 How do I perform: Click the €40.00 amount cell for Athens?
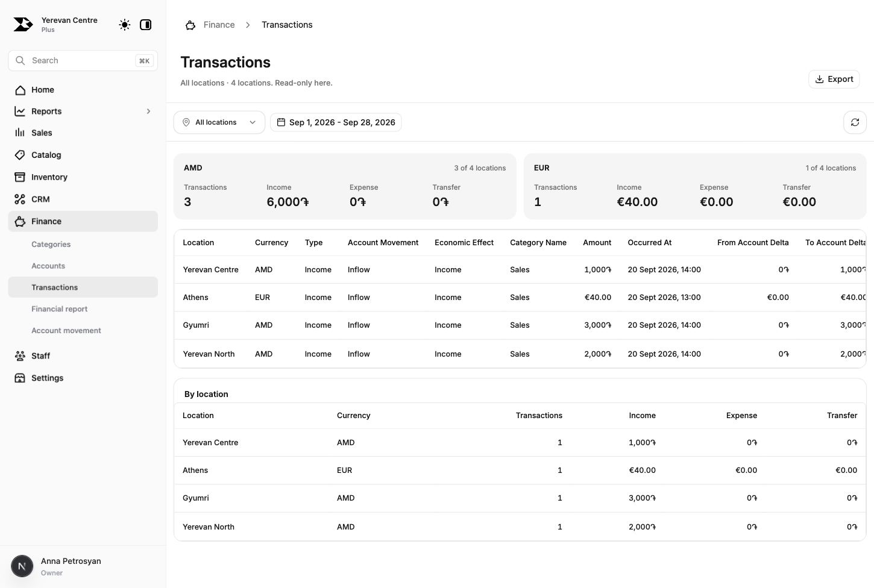click(598, 298)
